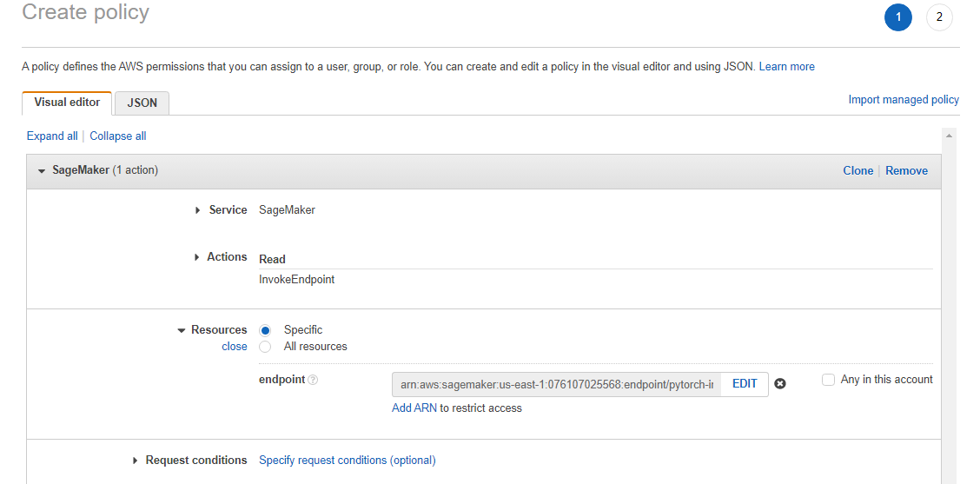Select the All resources radio button
This screenshot has width=980, height=484.
[x=266, y=347]
